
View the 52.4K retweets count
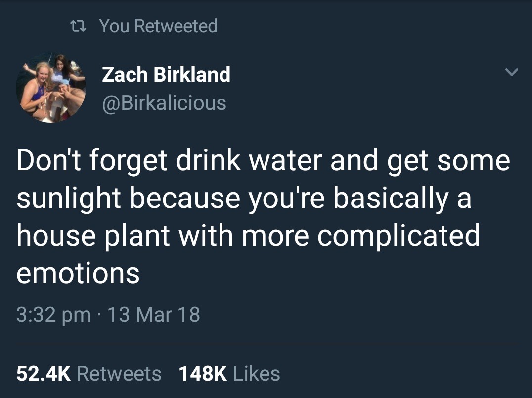pyautogui.click(x=44, y=374)
